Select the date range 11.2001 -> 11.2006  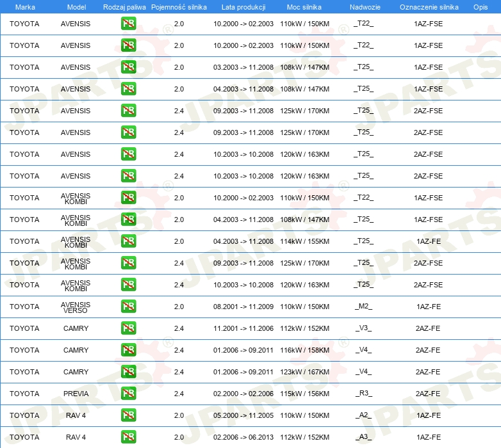click(x=243, y=328)
